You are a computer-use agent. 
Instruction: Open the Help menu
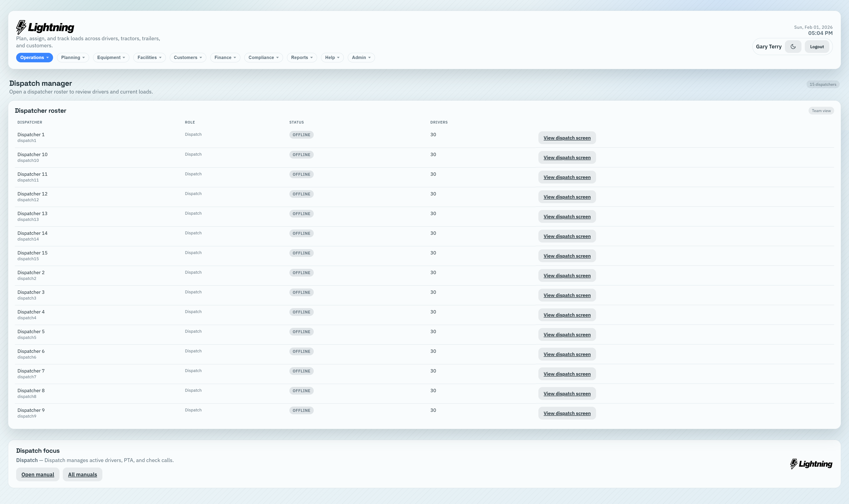(332, 57)
